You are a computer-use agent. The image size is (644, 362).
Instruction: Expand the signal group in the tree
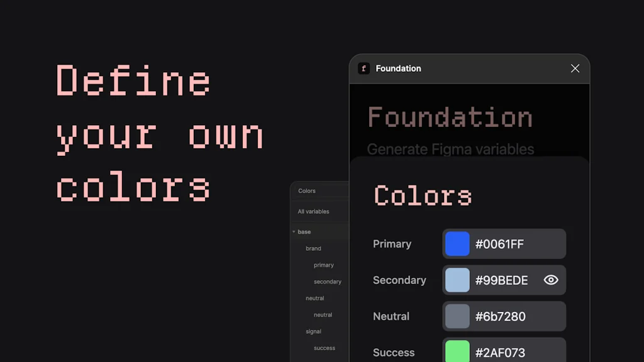[x=313, y=331]
